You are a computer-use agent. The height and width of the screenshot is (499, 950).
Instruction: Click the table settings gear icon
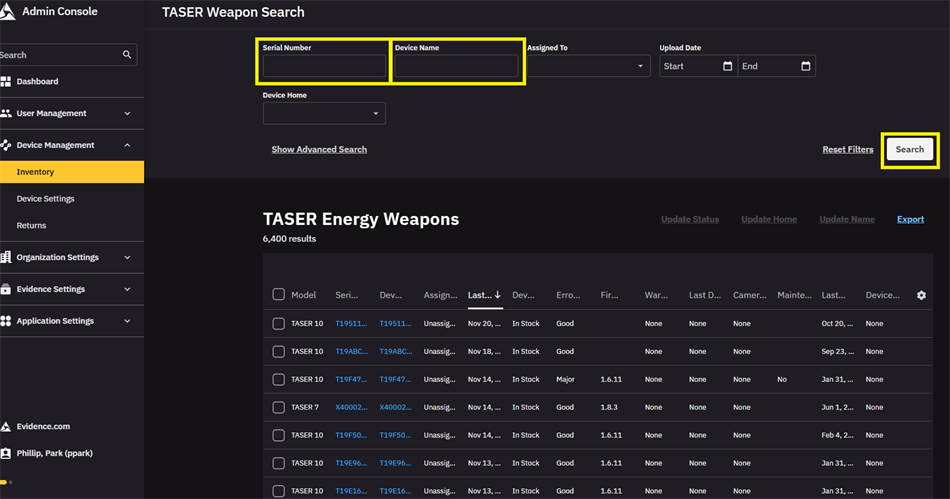[922, 295]
